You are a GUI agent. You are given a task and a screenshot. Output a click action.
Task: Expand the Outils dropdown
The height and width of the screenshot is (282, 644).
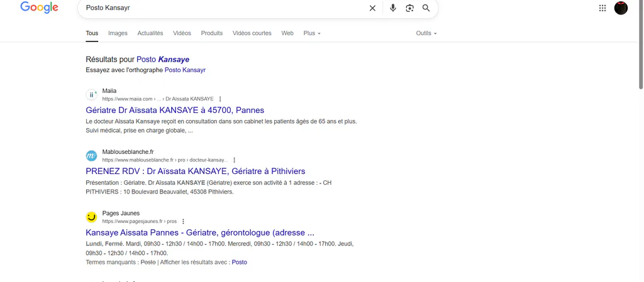(x=426, y=33)
